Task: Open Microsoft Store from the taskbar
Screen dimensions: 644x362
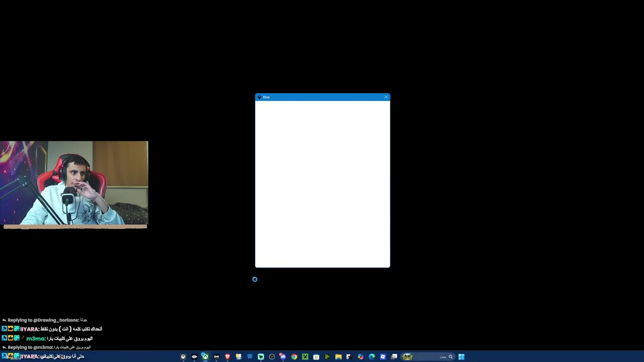Action: (x=316, y=357)
